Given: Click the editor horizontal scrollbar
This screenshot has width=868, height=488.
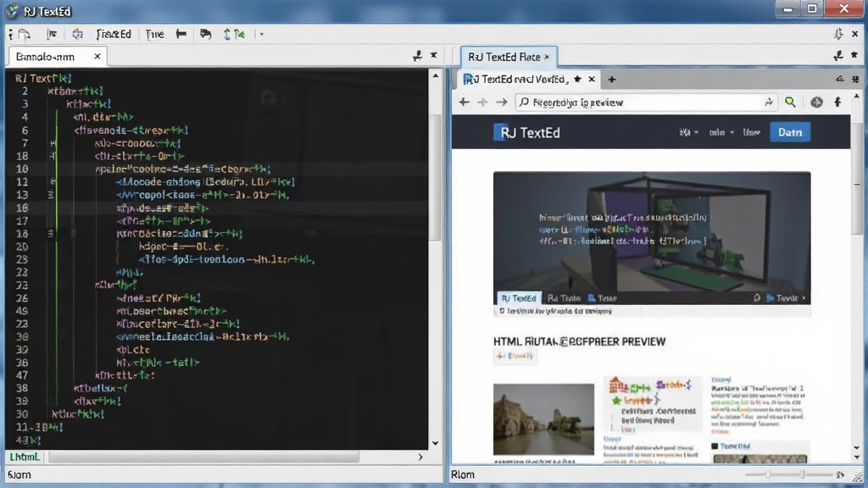Looking at the screenshot, I should click(x=203, y=457).
